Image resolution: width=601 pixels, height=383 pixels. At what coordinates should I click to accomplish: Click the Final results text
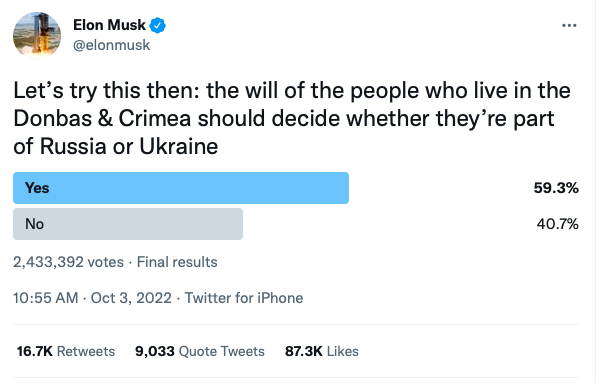coord(177,262)
